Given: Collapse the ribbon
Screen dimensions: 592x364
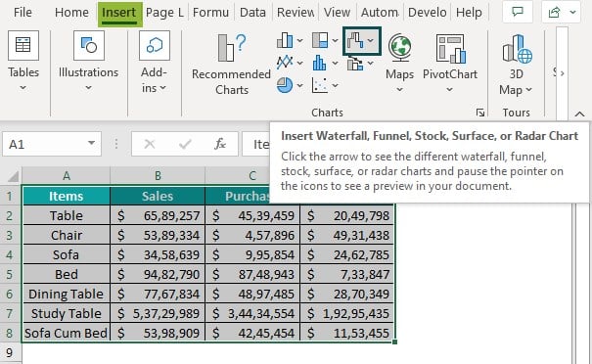Looking at the screenshot, I should [579, 114].
